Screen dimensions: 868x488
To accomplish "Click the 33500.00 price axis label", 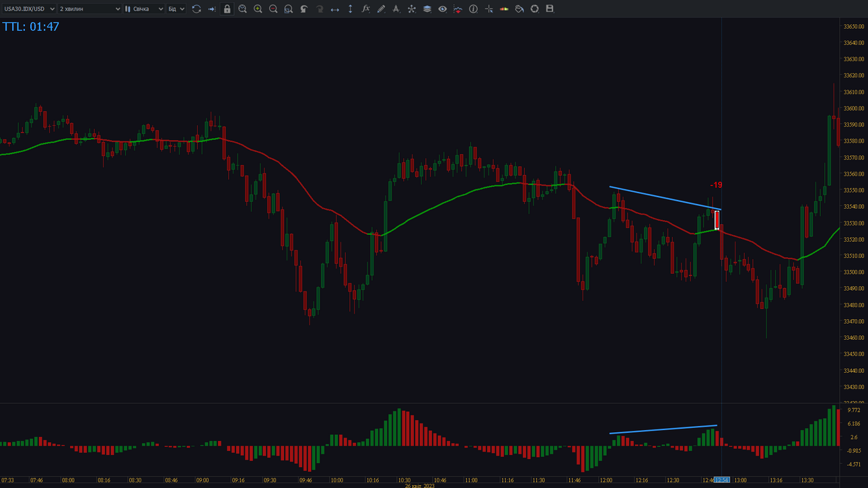I will 854,272.
